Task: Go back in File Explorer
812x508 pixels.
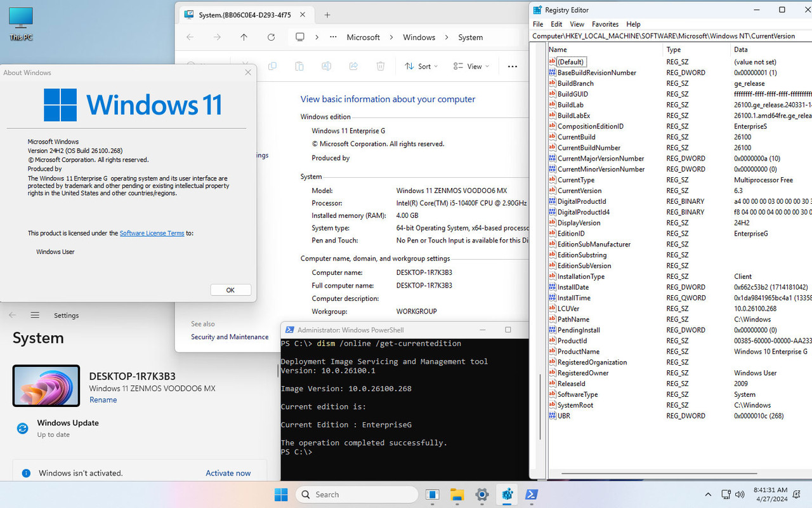Action: tap(190, 37)
